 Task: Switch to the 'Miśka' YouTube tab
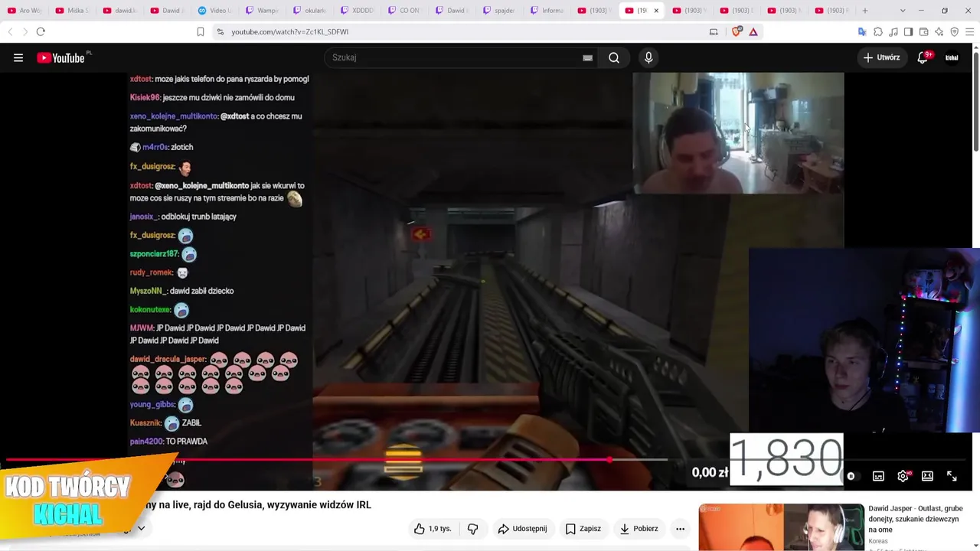(x=72, y=11)
